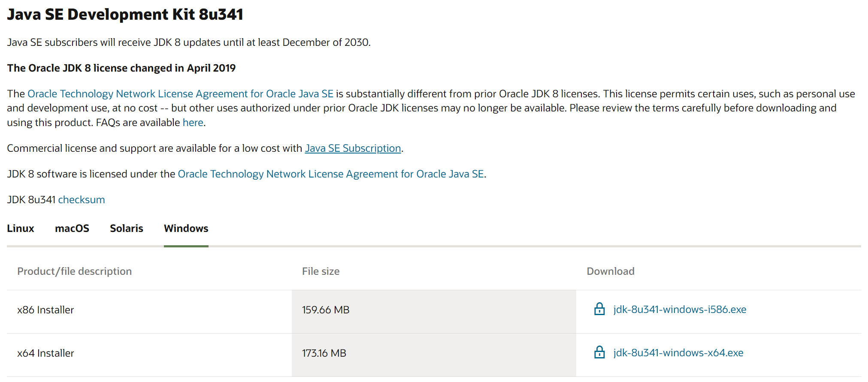Viewport: 868px width, 382px height.
Task: Click lock icon beside jdk-8u341-windows-i586.exe
Action: (599, 309)
